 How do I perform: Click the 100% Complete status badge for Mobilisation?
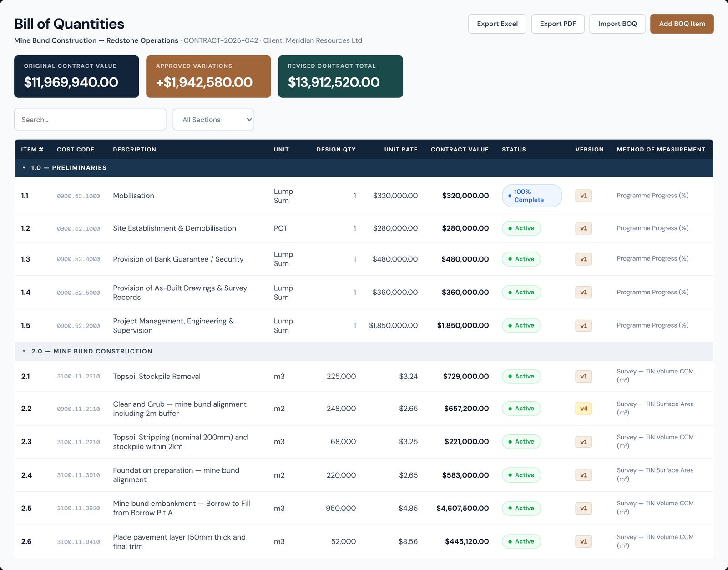click(x=532, y=196)
